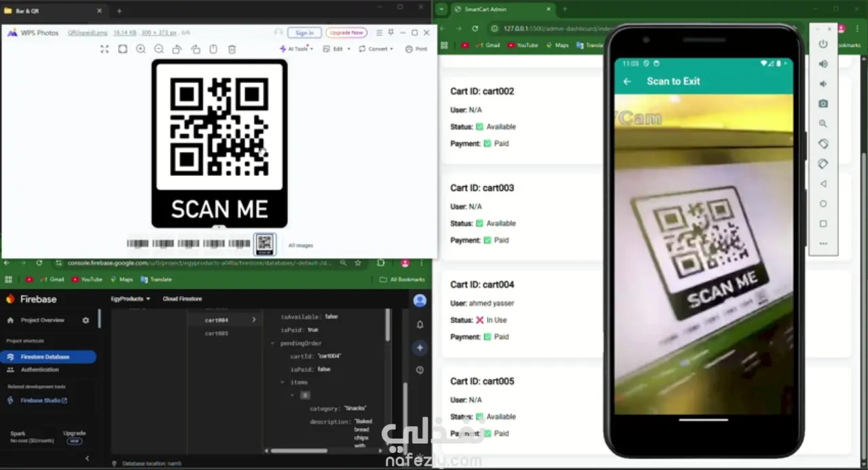This screenshot has height=470, width=868.
Task: Open Convert dropdown in WPS Photos
Action: click(x=376, y=49)
